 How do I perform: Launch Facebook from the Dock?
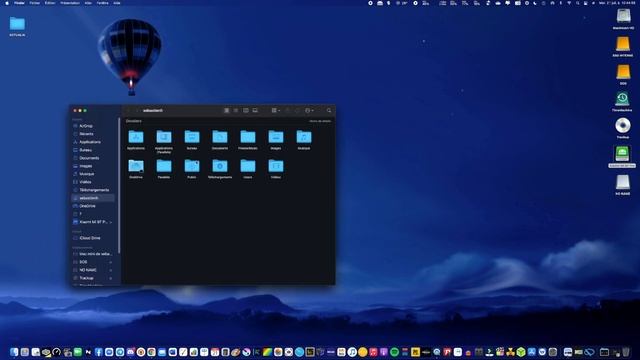click(x=99, y=352)
